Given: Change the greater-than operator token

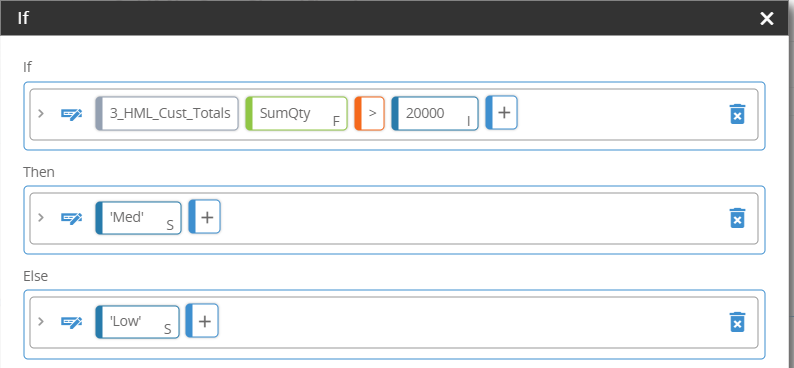Looking at the screenshot, I should point(370,113).
